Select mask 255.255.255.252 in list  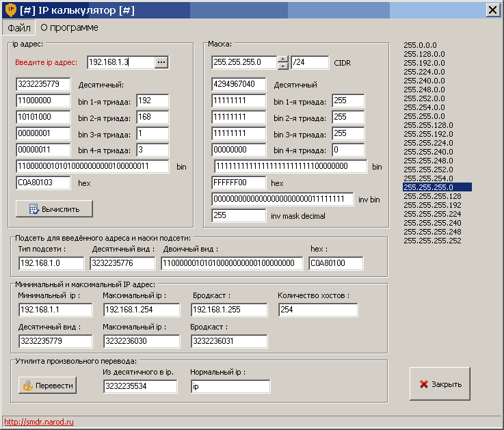[432, 241]
